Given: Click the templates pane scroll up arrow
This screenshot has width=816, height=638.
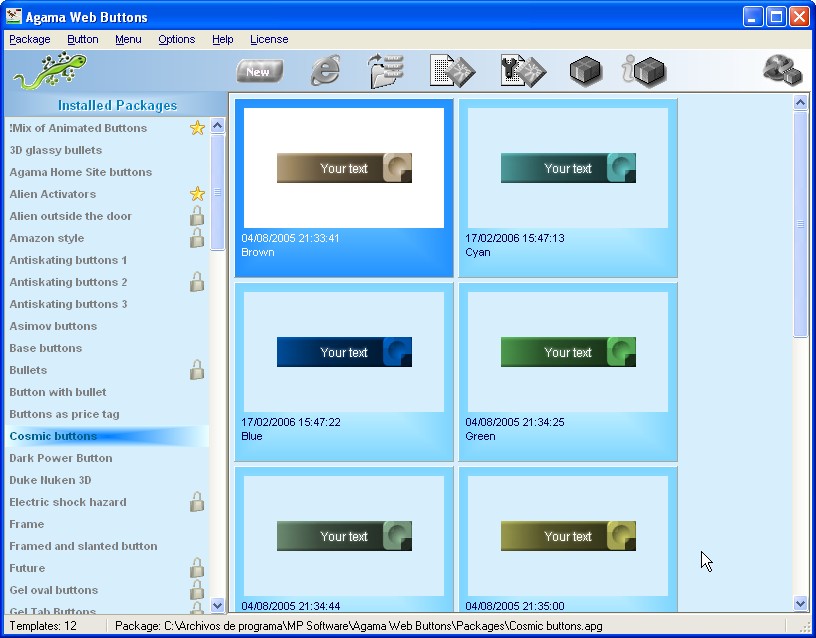Looking at the screenshot, I should tap(800, 102).
